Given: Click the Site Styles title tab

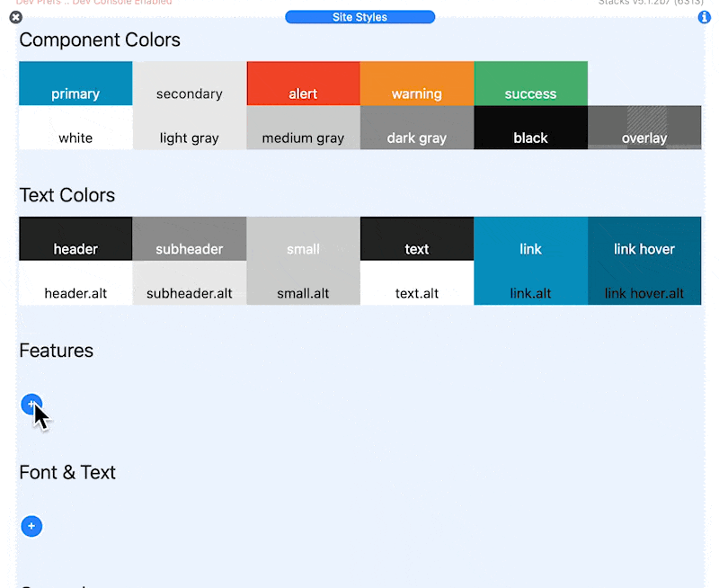Looking at the screenshot, I should [359, 17].
